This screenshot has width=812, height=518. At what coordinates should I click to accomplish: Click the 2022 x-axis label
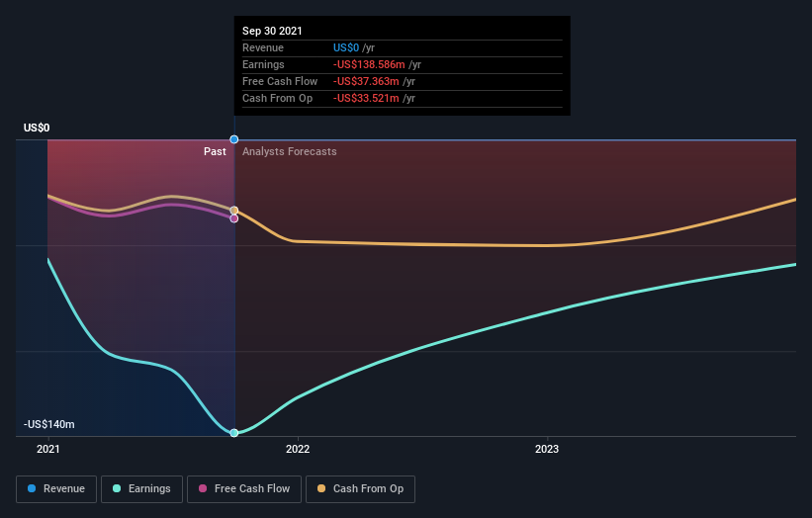(298, 449)
